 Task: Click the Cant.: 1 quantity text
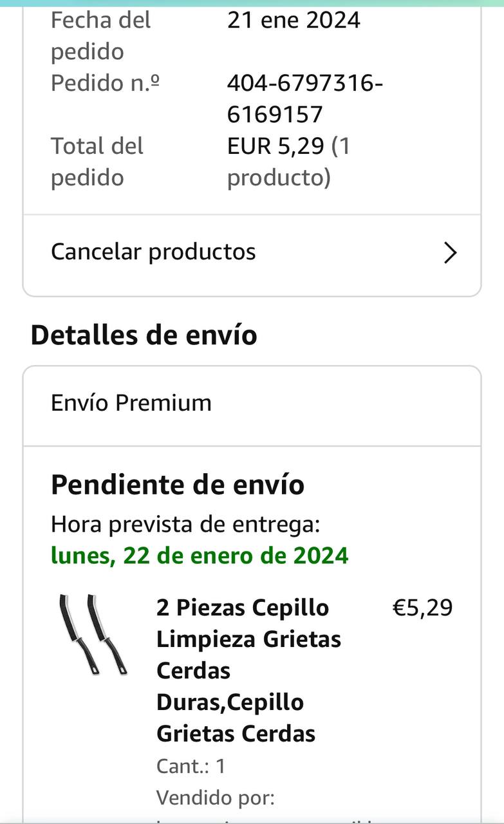(191, 766)
